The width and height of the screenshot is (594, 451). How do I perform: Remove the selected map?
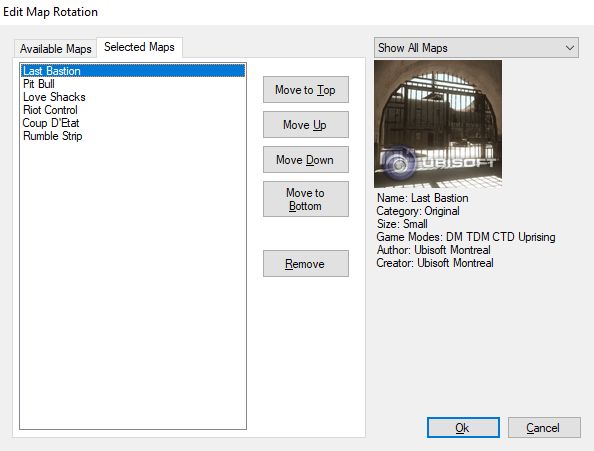pos(306,264)
